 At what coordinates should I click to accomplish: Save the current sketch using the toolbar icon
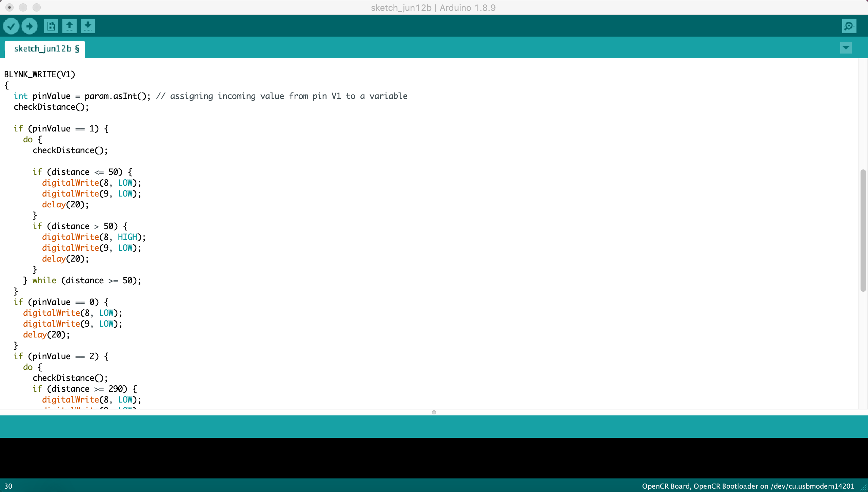(x=87, y=26)
